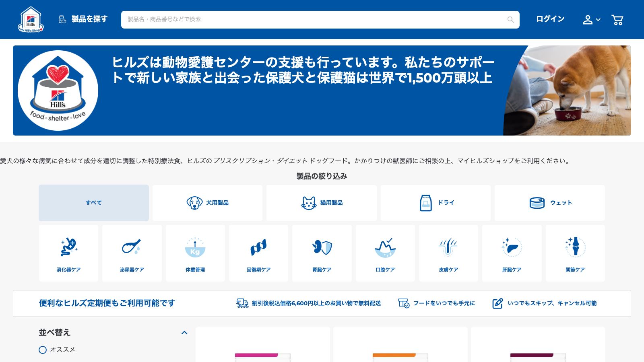
Task: Select 泌尿器ケア urinary care icon
Action: (x=132, y=253)
